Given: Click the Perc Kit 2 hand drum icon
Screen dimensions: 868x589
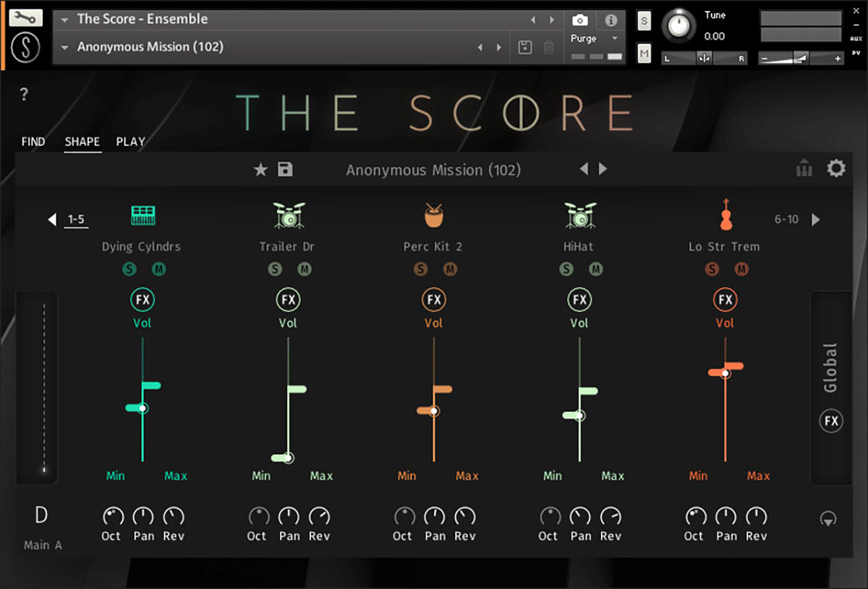Looking at the screenshot, I should pyautogui.click(x=434, y=214).
